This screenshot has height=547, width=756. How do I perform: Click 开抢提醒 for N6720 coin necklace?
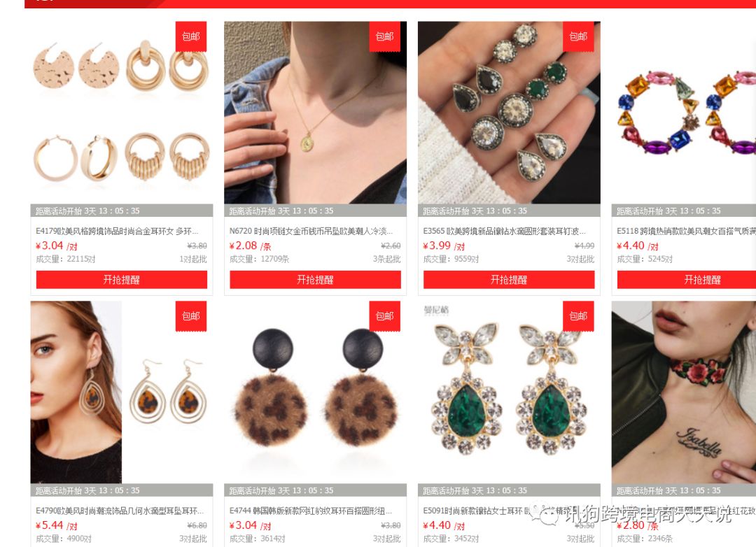(315, 280)
